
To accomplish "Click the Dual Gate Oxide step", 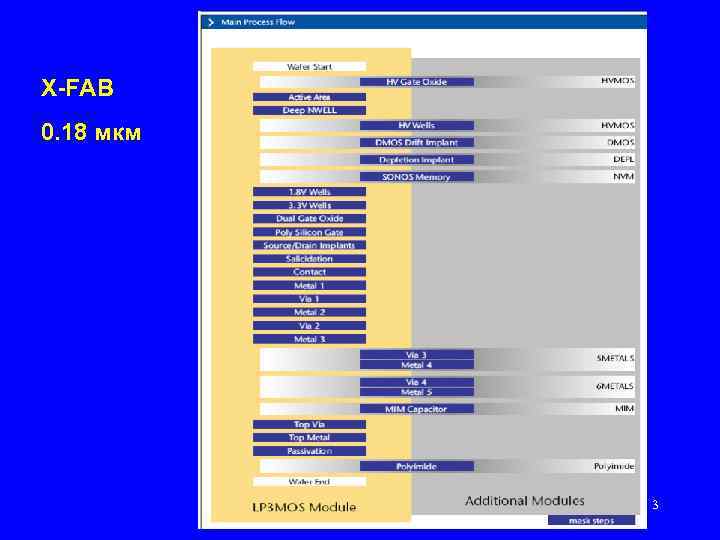I will click(309, 219).
